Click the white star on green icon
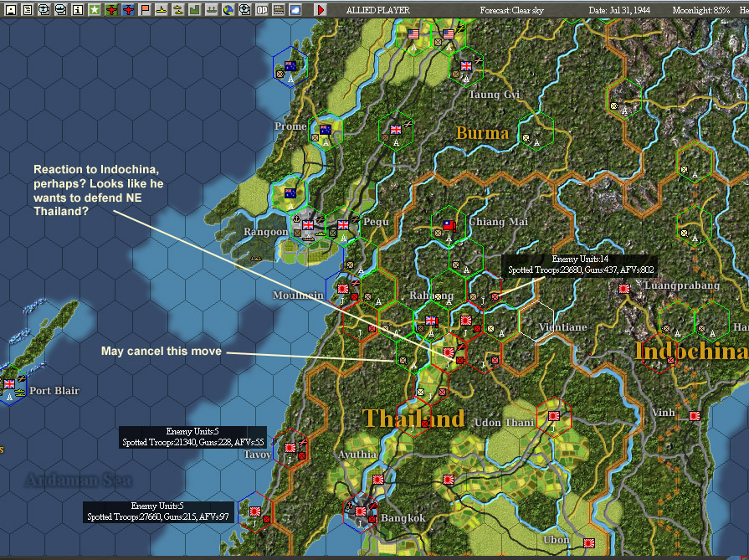The image size is (749, 560). pyautogui.click(x=94, y=9)
